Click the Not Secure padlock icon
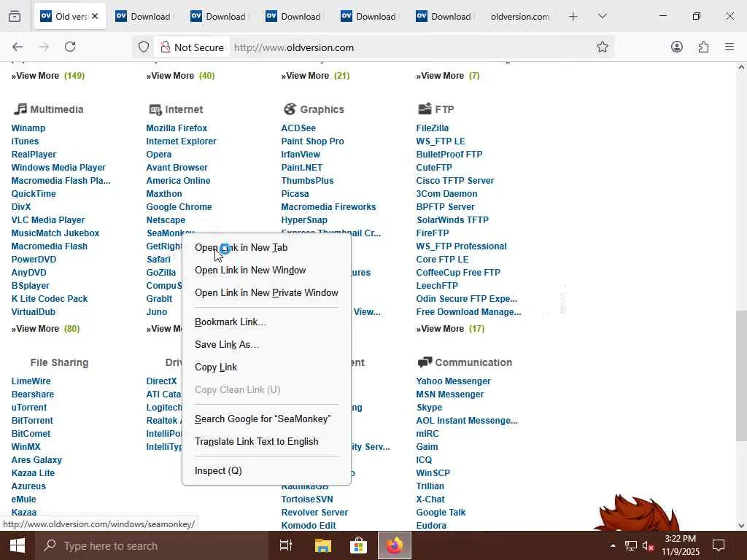Screen dimensions: 747x560 166,47
